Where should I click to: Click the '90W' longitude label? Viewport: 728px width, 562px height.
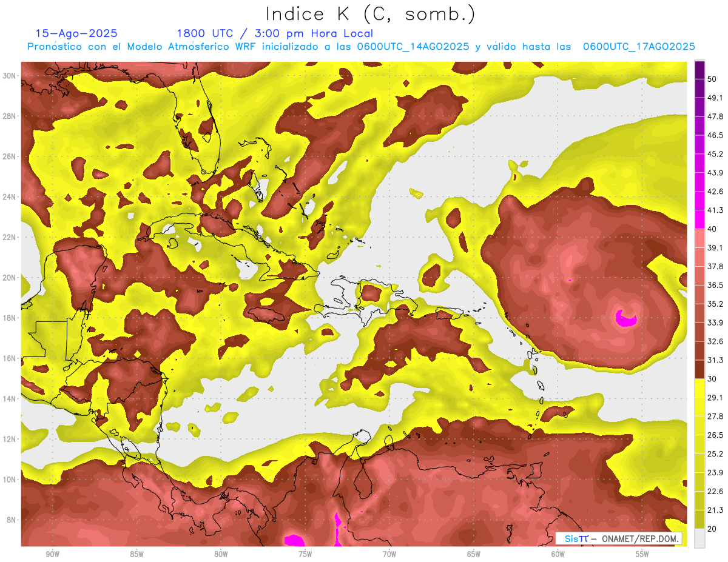point(52,554)
